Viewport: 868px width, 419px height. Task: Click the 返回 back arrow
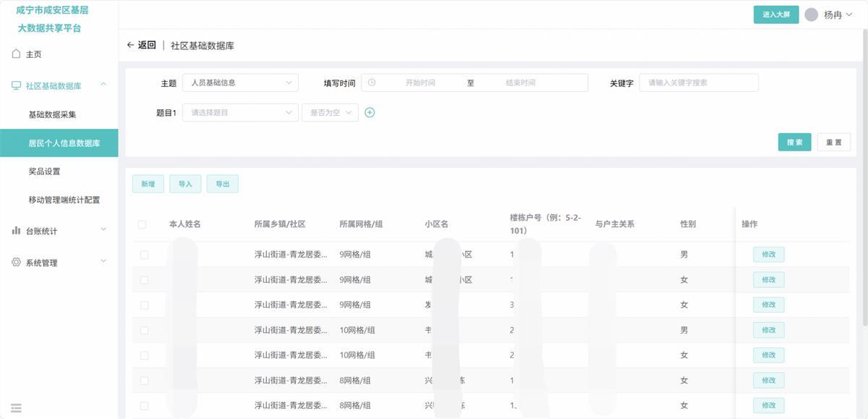131,45
